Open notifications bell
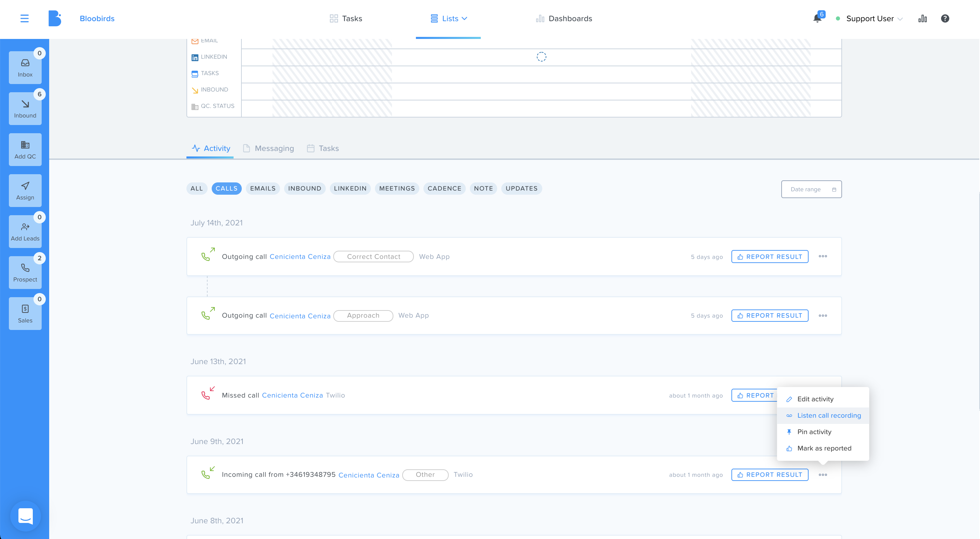Screen dimensions: 980x539 (x=817, y=18)
